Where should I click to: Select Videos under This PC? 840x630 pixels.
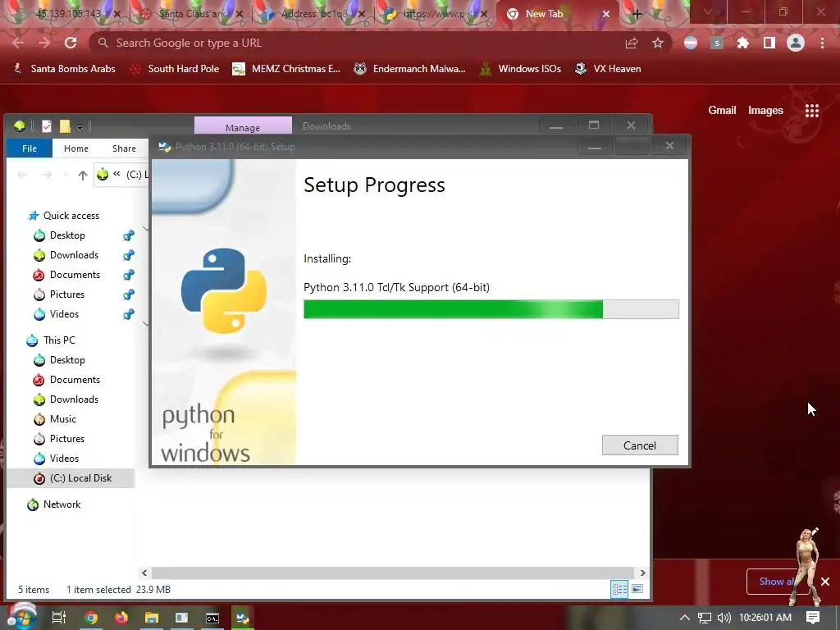click(x=64, y=459)
